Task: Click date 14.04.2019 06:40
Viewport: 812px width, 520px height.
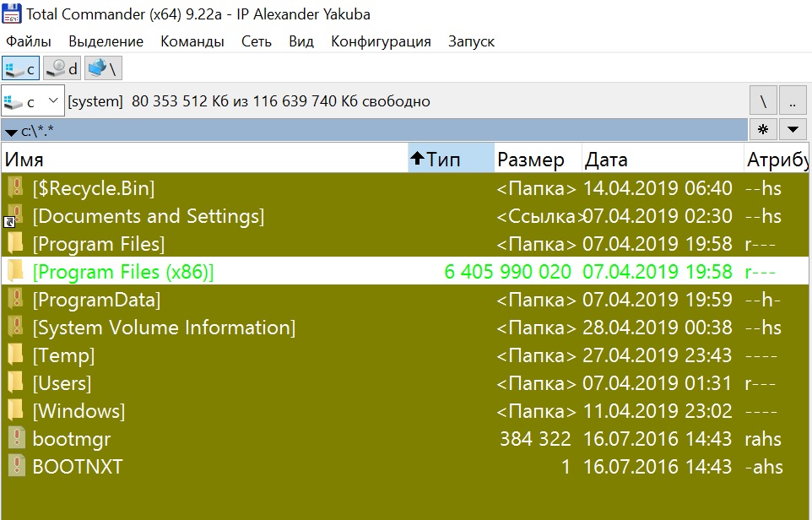Action: pyautogui.click(x=658, y=188)
